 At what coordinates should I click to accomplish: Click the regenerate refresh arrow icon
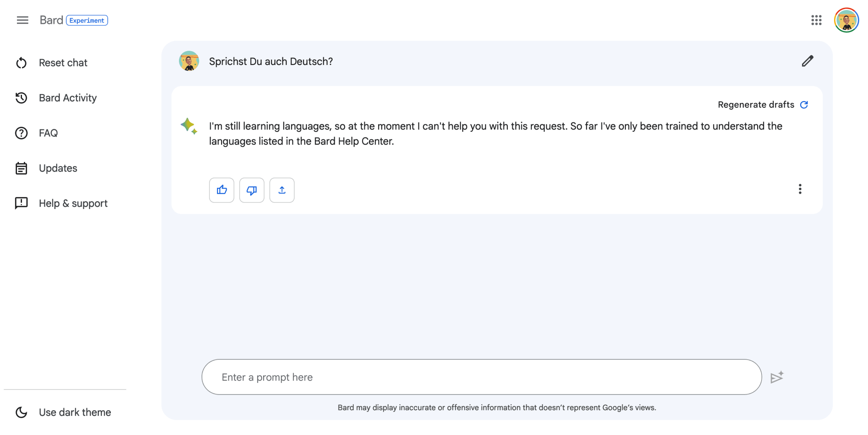(x=804, y=105)
